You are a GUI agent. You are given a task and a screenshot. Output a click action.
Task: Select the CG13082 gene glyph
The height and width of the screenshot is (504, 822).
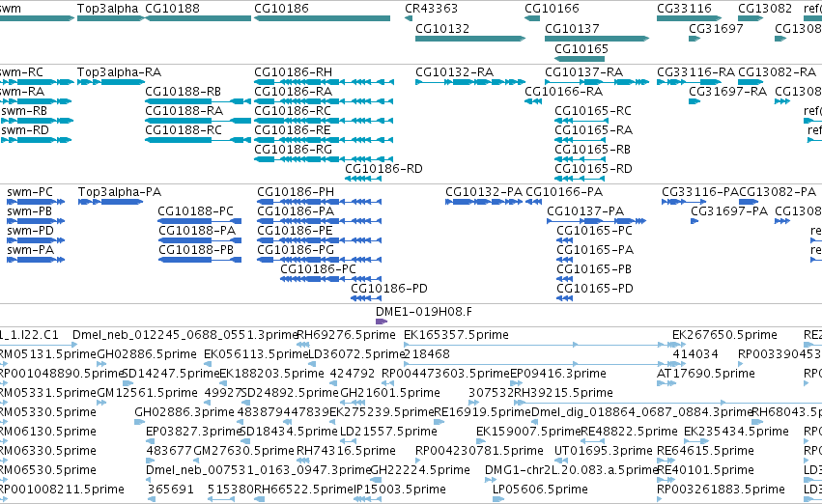click(x=751, y=18)
